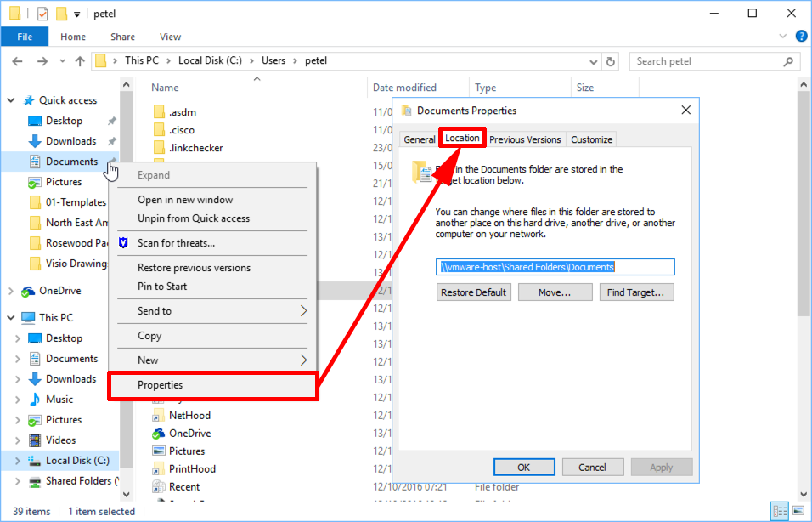Collapse the Quick access section
Image resolution: width=812 pixels, height=522 pixels.
tap(9, 99)
